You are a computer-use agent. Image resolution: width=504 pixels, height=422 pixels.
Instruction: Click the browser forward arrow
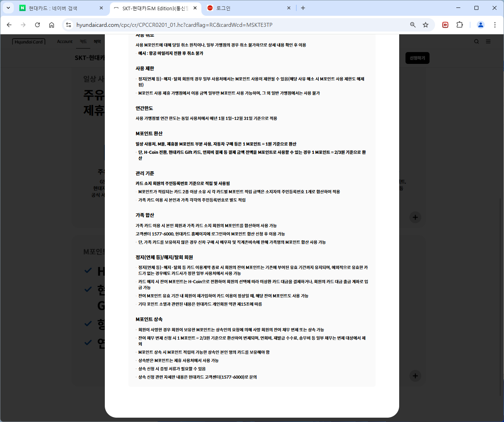(x=23, y=25)
